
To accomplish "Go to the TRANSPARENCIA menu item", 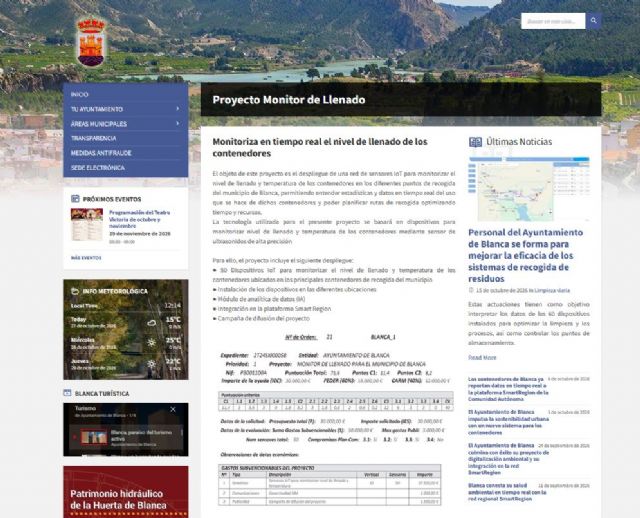I will click(93, 138).
